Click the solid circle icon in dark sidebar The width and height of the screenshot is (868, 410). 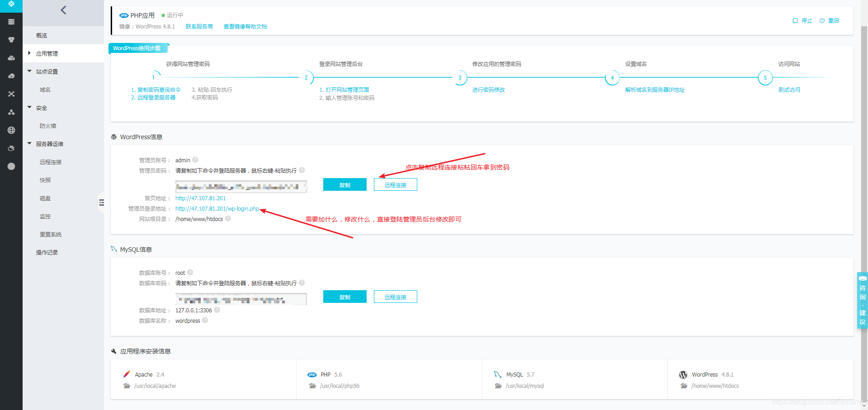pyautogui.click(x=11, y=166)
